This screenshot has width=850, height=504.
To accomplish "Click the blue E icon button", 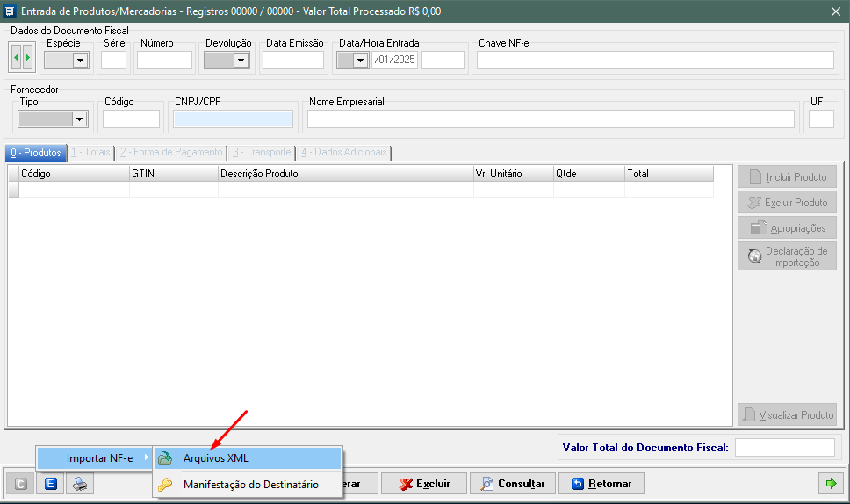I will tap(51, 484).
